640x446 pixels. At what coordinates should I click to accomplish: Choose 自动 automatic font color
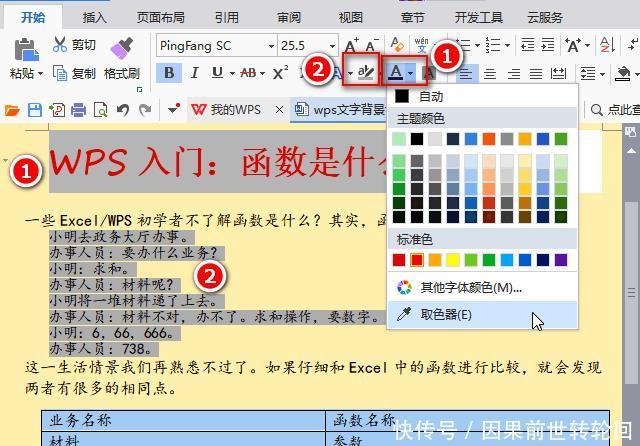point(482,96)
